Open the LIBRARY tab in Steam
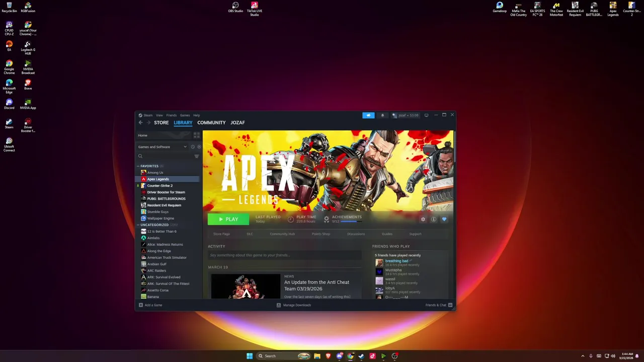This screenshot has width=644, height=362. [183, 123]
